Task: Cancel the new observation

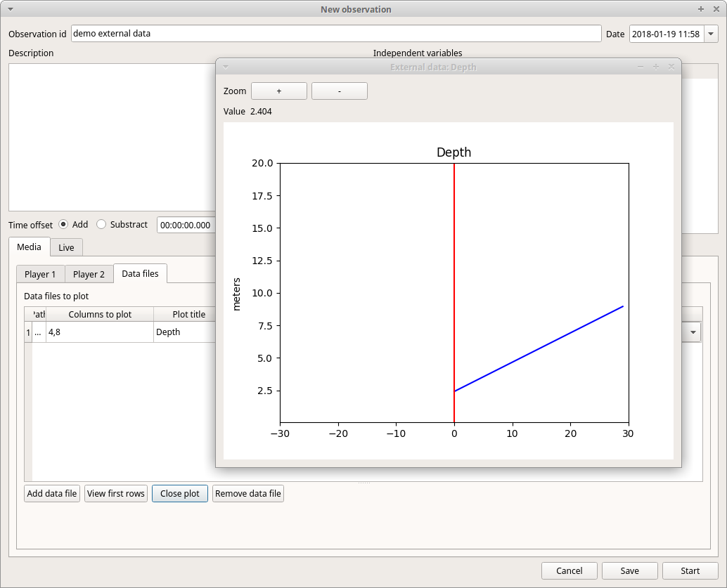Action: pos(570,571)
